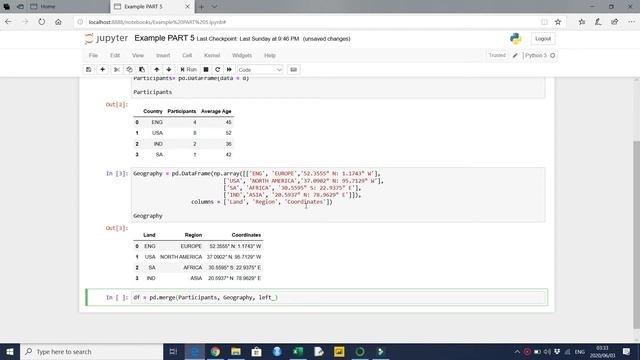Image resolution: width=640 pixels, height=360 pixels.
Task: Open Edge settings and more menu
Action: [x=631, y=22]
